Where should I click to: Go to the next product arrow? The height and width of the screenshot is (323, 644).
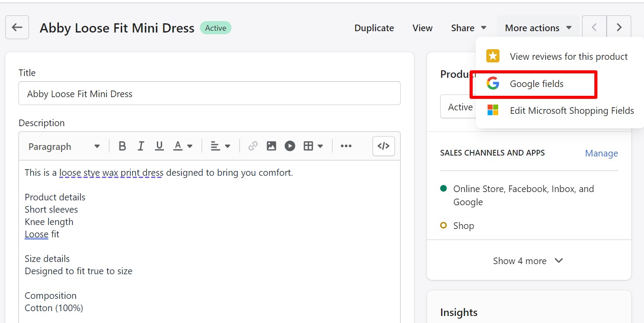[x=619, y=28]
